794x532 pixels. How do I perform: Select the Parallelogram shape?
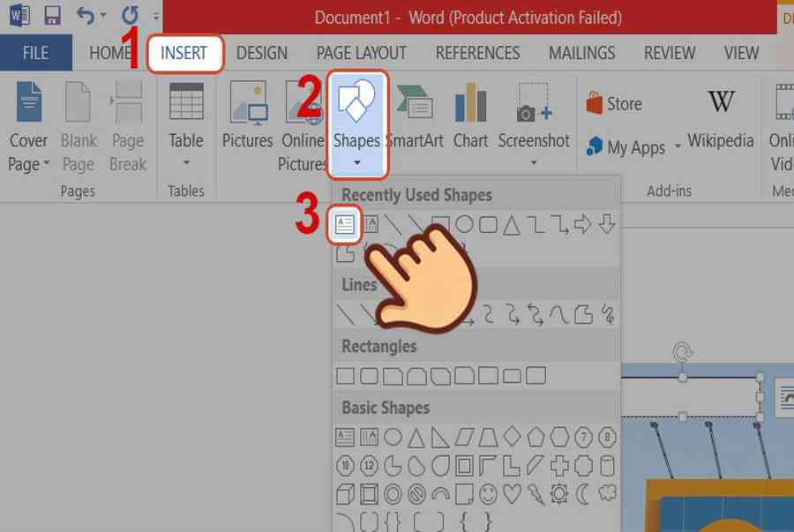pos(464,438)
